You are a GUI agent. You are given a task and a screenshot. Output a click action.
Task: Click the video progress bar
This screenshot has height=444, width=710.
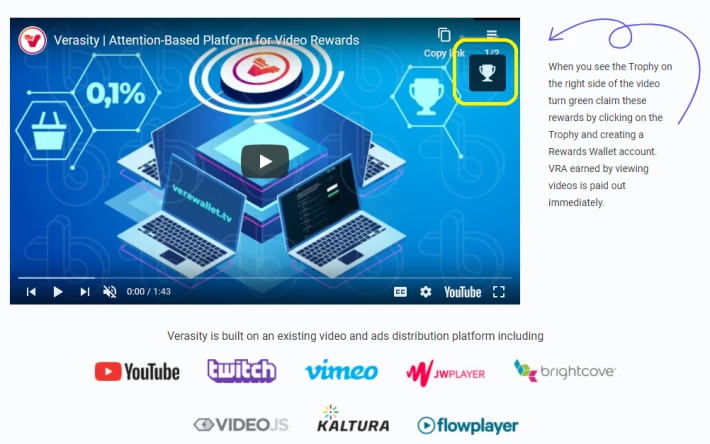click(x=265, y=277)
